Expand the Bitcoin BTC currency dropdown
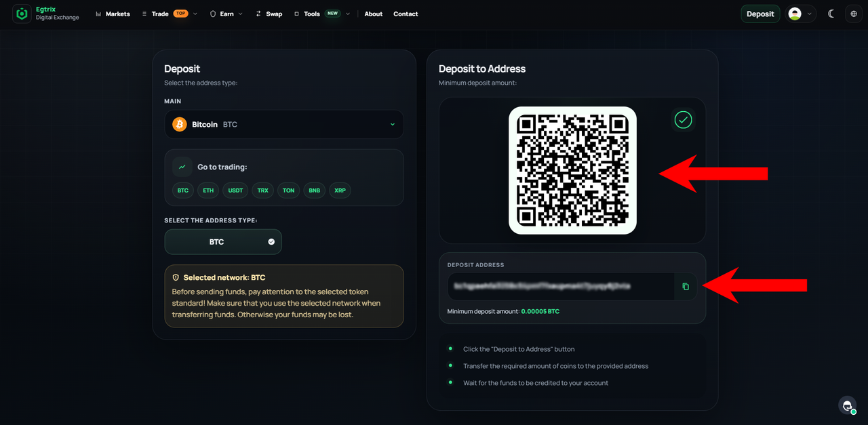The width and height of the screenshot is (868, 425). click(x=284, y=125)
